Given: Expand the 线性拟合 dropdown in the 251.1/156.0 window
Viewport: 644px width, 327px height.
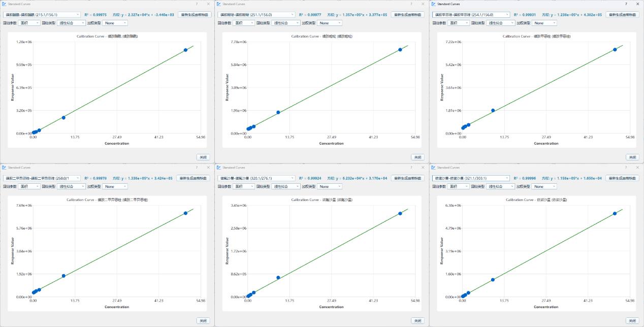Looking at the screenshot, I should coord(286,23).
